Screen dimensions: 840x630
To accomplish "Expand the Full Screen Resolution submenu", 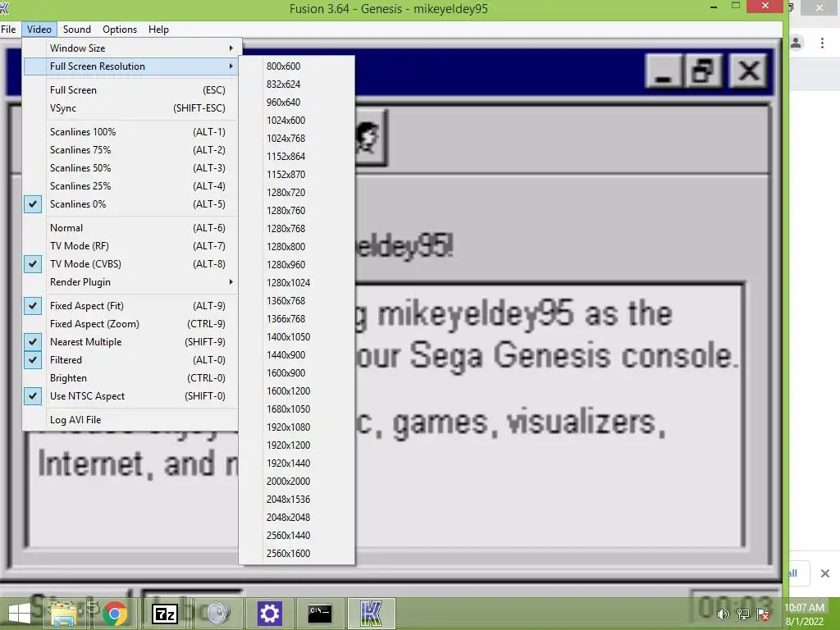I will [x=130, y=66].
